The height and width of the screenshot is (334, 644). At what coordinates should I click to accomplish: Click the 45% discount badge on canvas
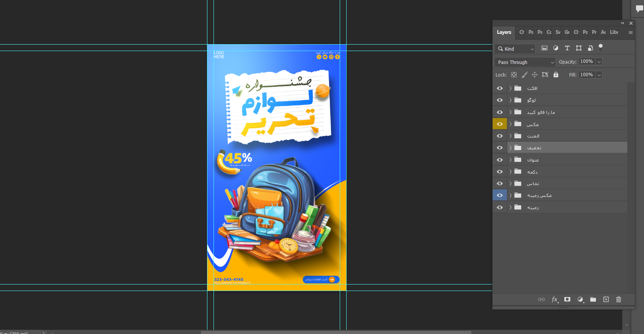[x=234, y=162]
